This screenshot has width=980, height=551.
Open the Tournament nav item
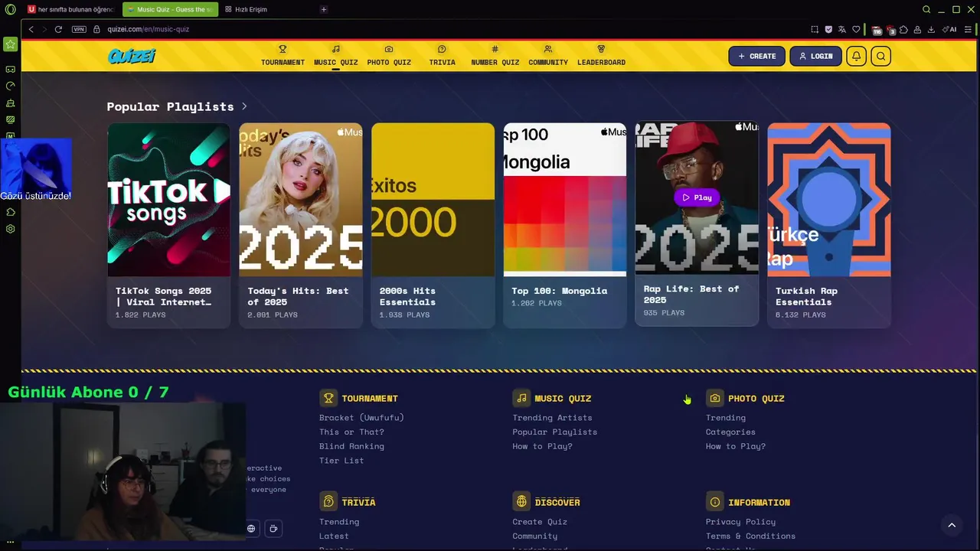click(283, 55)
